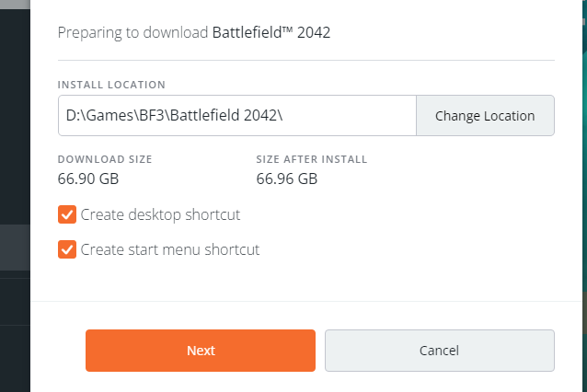Click the 66.90 GB download size value

pyautogui.click(x=88, y=179)
